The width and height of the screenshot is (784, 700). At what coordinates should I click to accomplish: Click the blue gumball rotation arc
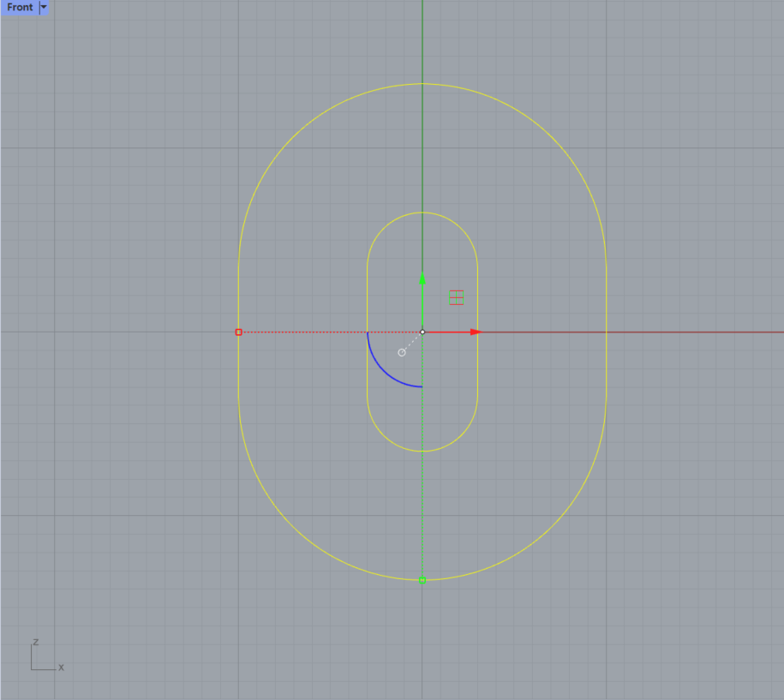[x=384, y=370]
